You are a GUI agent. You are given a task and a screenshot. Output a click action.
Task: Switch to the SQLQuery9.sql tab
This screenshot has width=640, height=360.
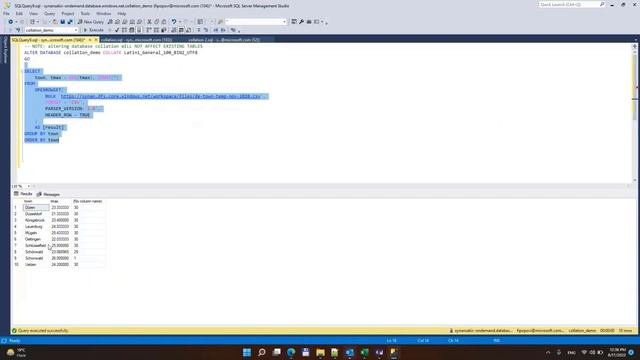click(48, 40)
